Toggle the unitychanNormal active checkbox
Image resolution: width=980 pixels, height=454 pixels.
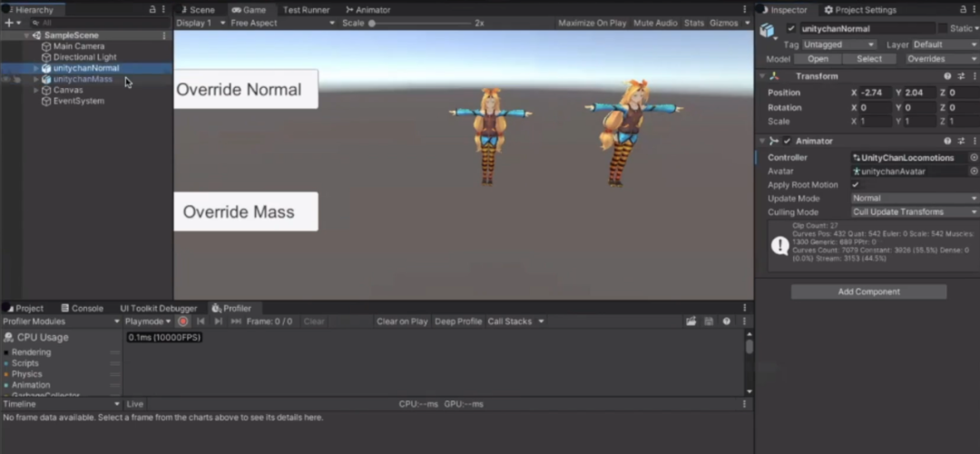tap(791, 29)
